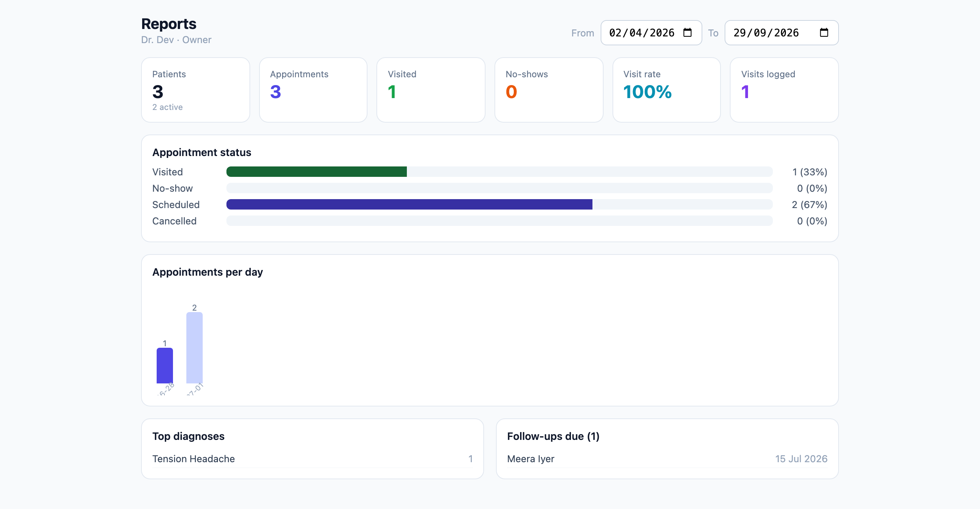Click the green Visited status bar
The image size is (980, 509).
point(317,172)
